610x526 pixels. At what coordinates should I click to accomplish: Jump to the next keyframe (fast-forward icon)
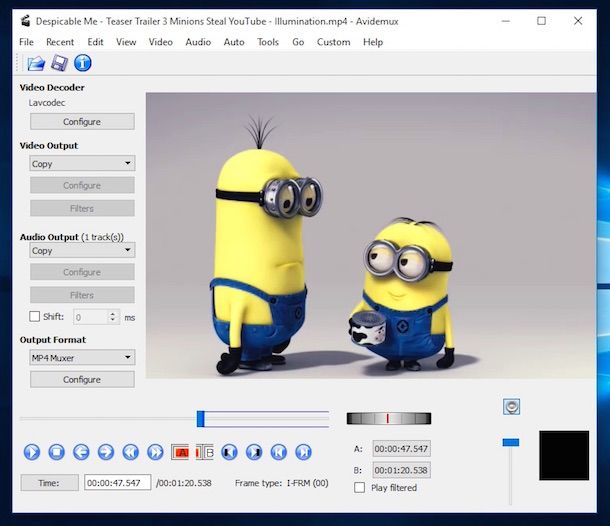155,452
